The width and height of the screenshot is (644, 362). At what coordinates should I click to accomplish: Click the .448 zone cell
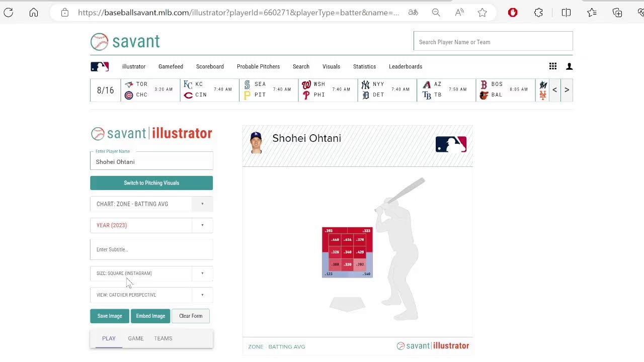point(335,240)
